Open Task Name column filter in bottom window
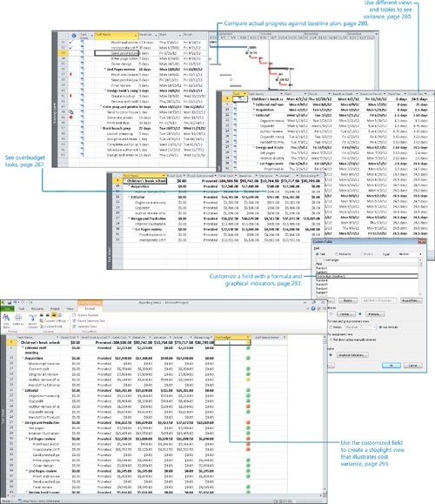Screen dimensions: 435x504 57,337
